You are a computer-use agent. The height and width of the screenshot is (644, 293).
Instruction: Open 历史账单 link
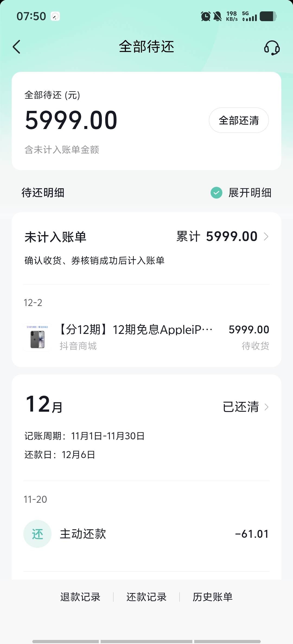click(x=213, y=597)
